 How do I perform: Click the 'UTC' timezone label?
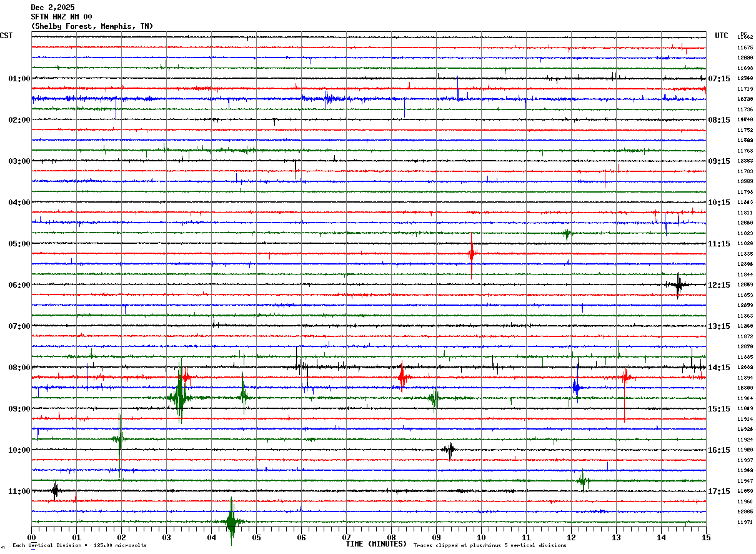click(722, 36)
